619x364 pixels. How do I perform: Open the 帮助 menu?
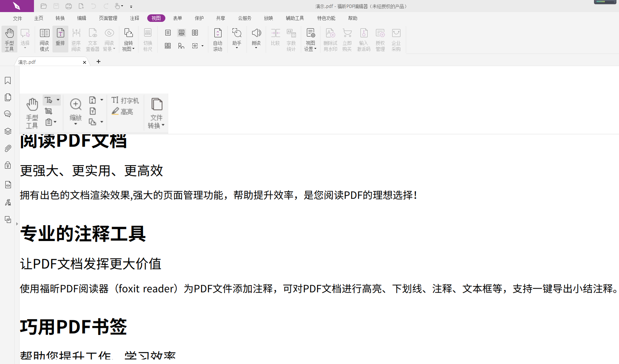[x=353, y=18]
